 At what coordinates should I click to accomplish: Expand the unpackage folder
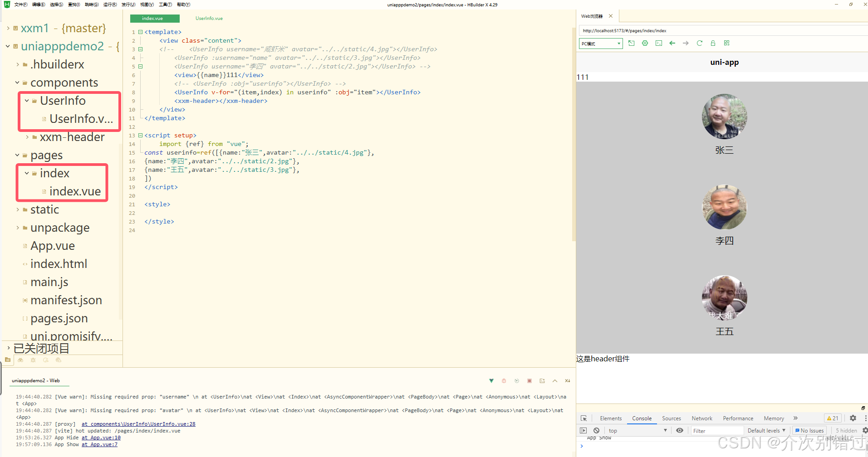point(18,228)
